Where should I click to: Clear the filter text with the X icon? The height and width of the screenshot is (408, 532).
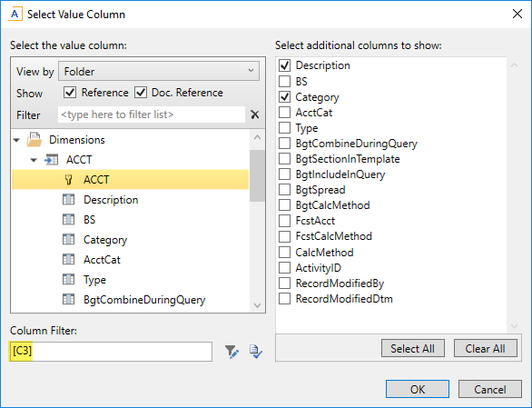coord(255,114)
